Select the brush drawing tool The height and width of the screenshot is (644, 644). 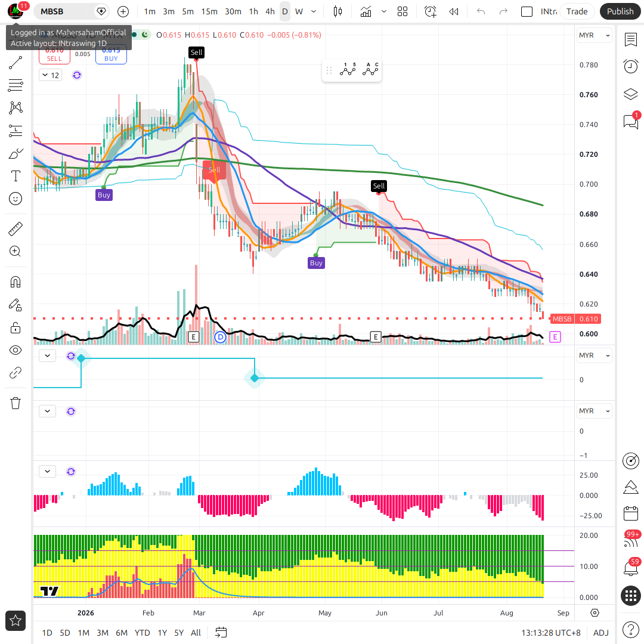(x=15, y=154)
